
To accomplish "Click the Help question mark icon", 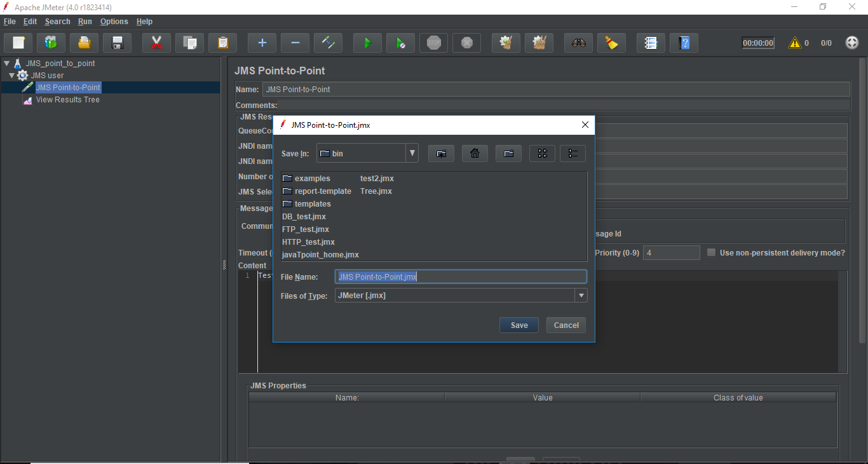I will [684, 43].
